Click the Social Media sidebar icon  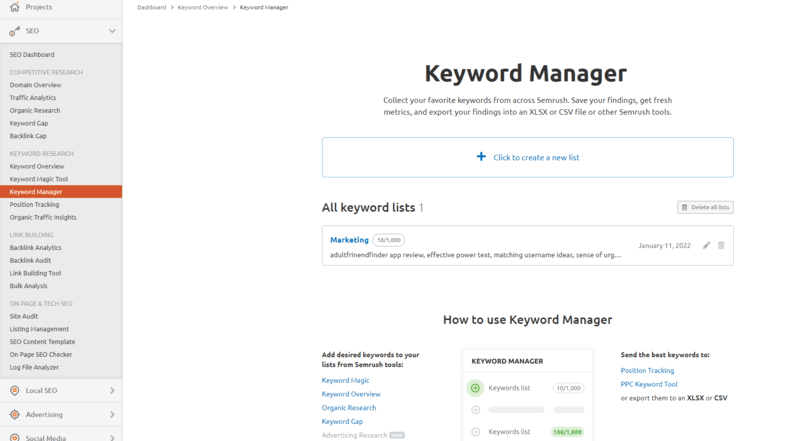pyautogui.click(x=15, y=437)
